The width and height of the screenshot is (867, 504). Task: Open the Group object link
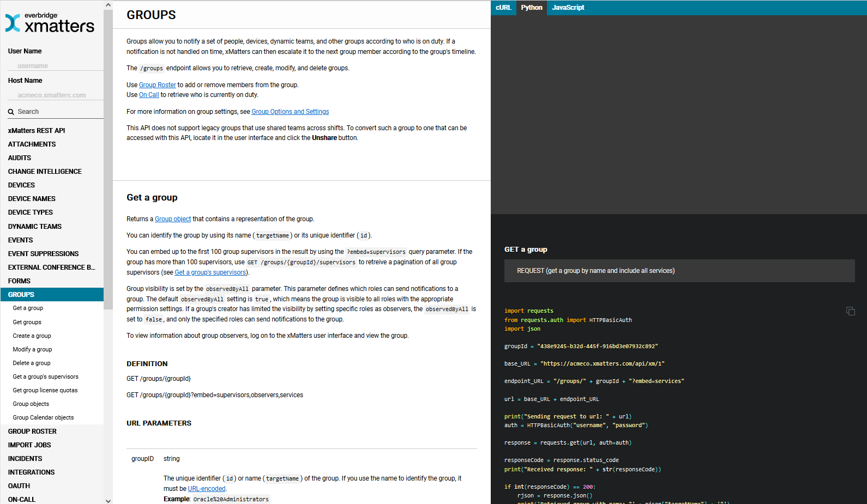coord(173,219)
